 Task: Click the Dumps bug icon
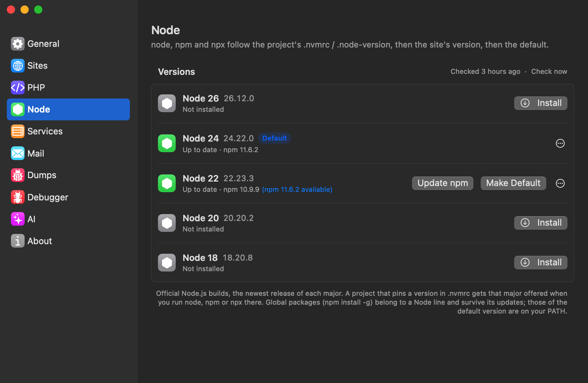(x=18, y=175)
